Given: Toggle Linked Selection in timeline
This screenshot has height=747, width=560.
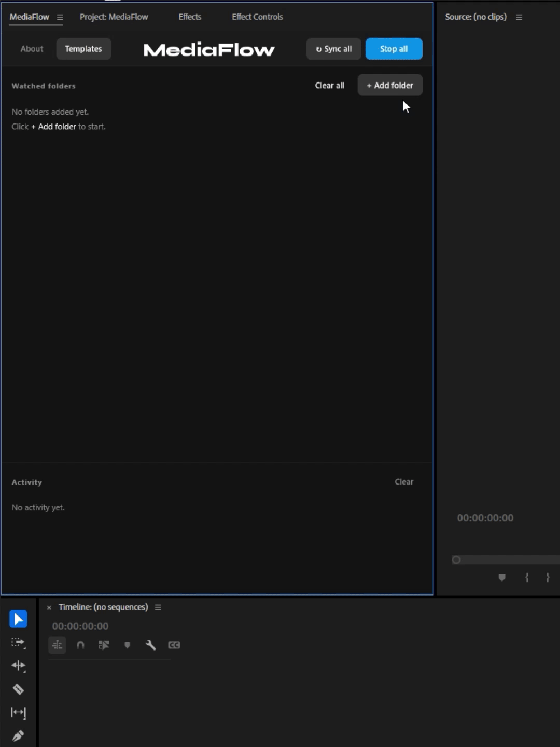Looking at the screenshot, I should coord(104,645).
